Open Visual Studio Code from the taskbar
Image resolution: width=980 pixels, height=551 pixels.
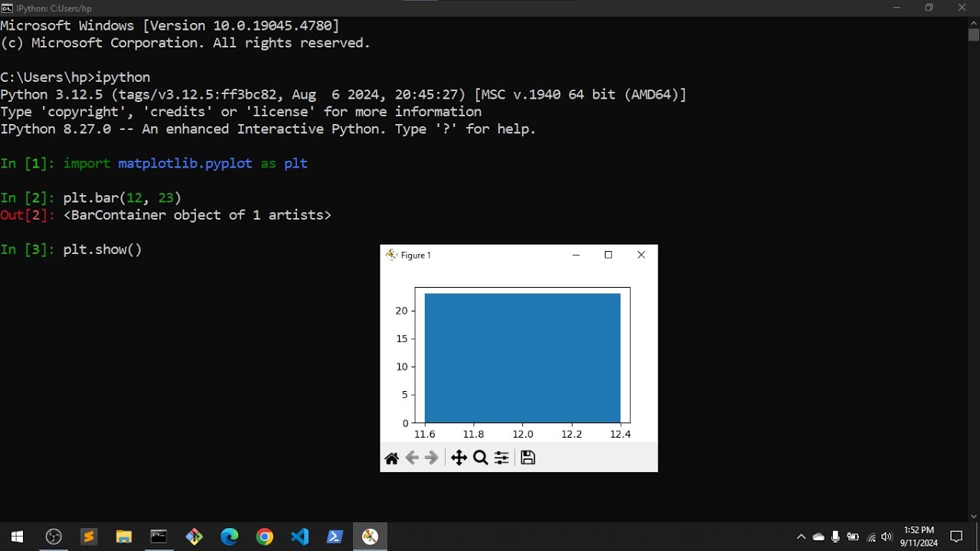(299, 536)
